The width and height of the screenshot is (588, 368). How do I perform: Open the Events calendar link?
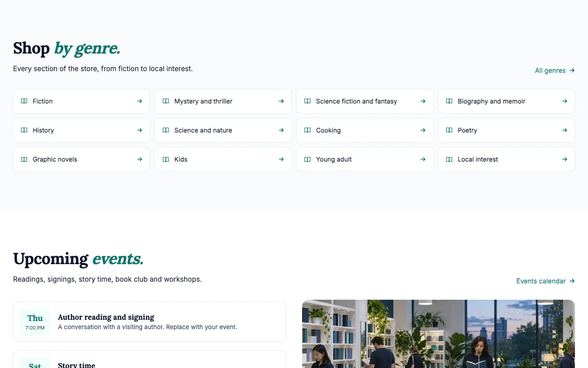(x=546, y=281)
